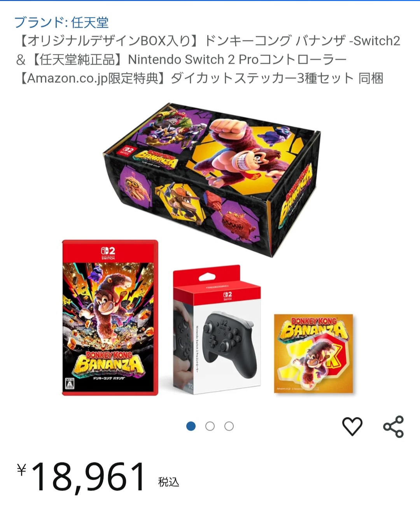The height and width of the screenshot is (514, 420).
Task: Select the first image carousel dot
Action: pyautogui.click(x=191, y=426)
